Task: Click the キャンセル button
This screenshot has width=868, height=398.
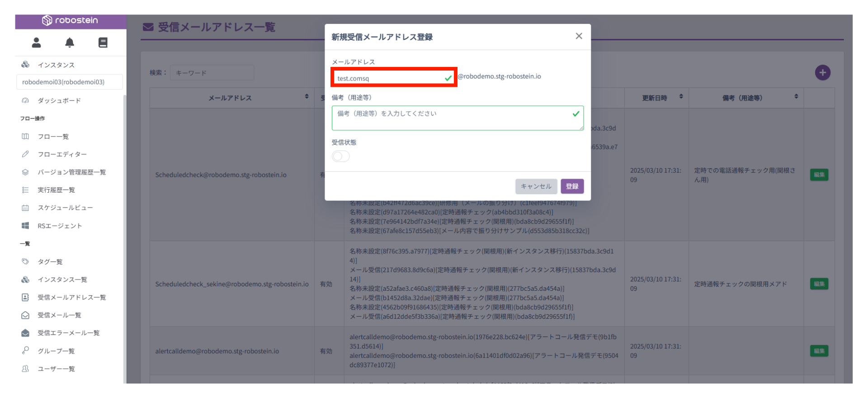Action: [x=536, y=186]
